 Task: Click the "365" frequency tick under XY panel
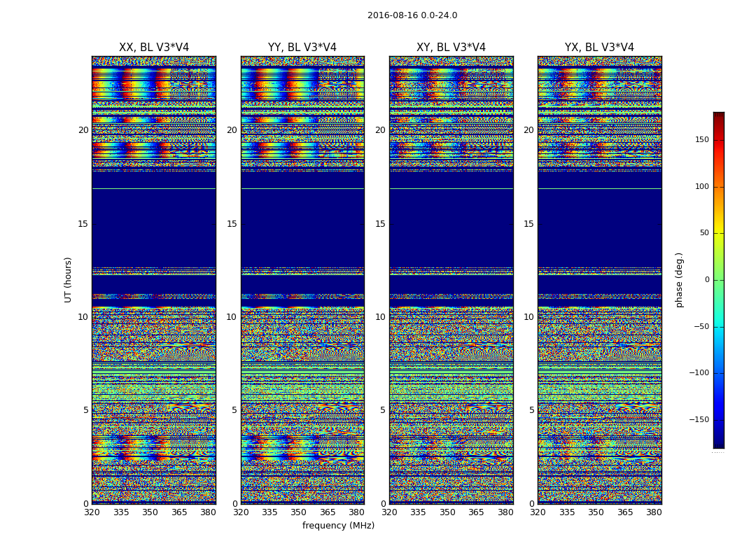[x=476, y=512]
